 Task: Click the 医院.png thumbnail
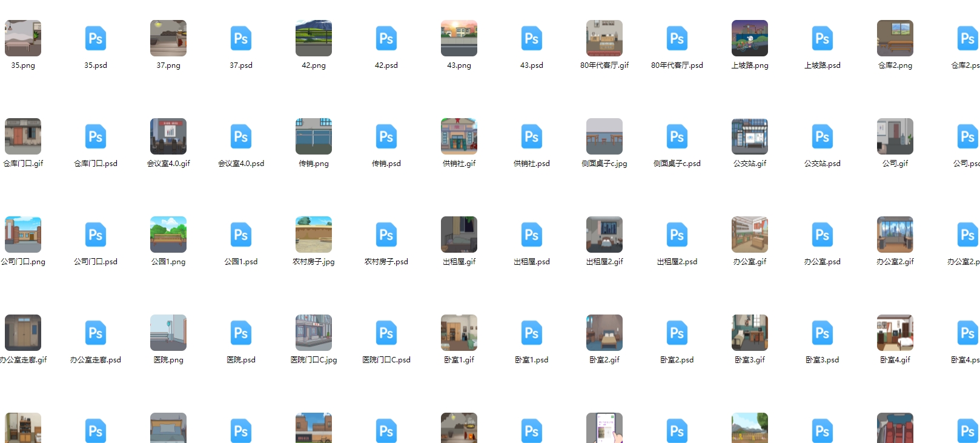pos(168,333)
